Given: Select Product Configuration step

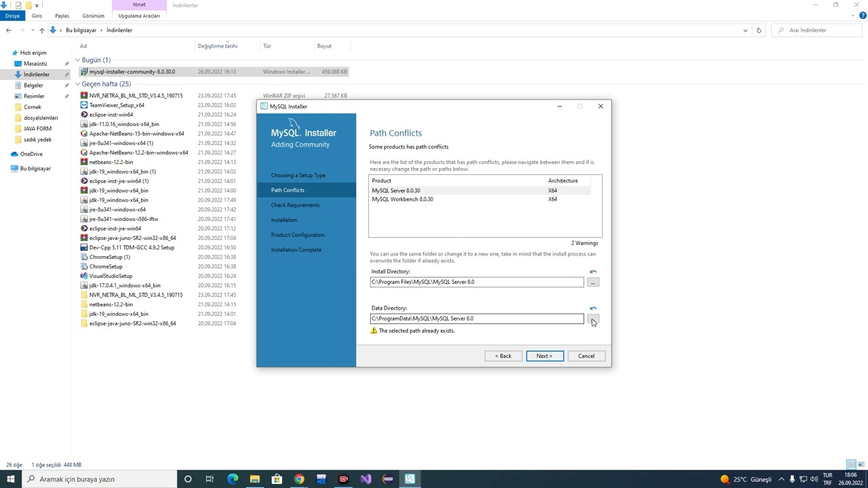Looking at the screenshot, I should (x=298, y=235).
